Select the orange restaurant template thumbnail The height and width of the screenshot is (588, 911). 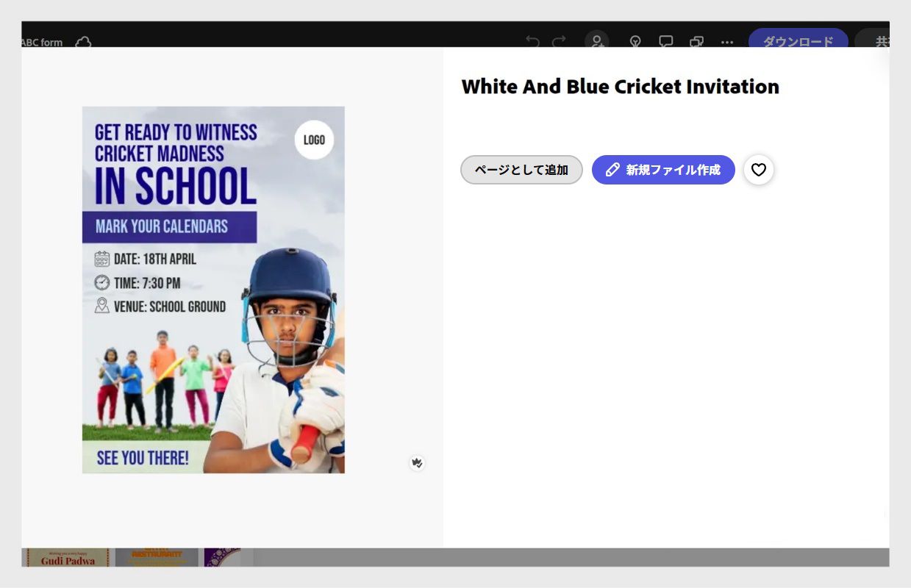point(157,557)
